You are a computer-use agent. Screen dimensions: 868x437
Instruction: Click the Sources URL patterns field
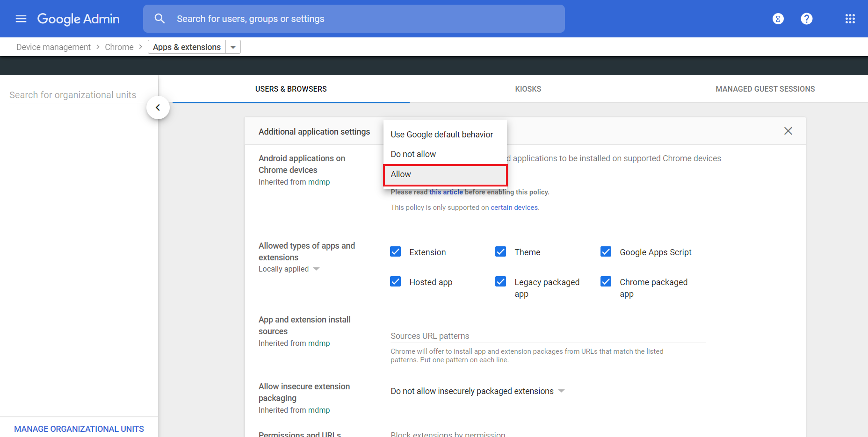(x=548, y=336)
